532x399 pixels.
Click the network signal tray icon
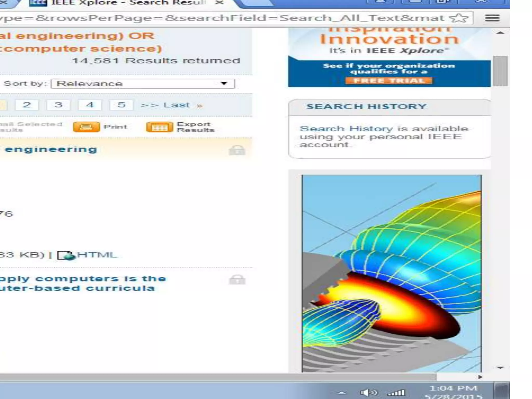[x=396, y=393]
